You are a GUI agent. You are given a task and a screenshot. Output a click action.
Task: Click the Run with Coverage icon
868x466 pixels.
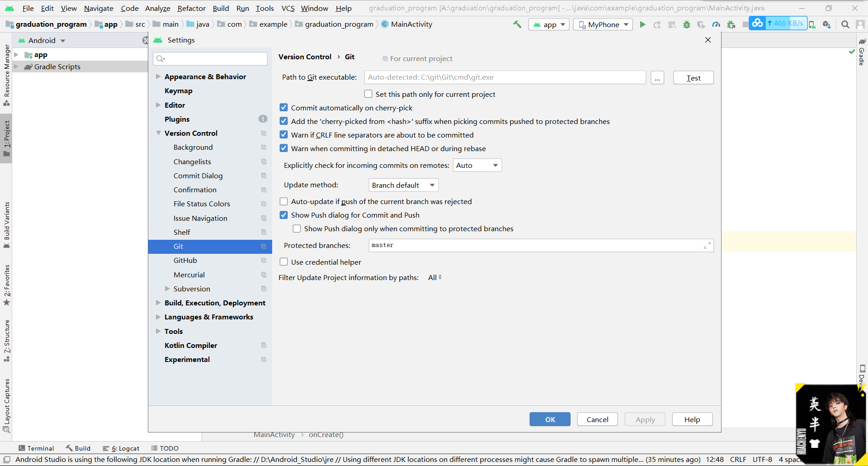(701, 24)
